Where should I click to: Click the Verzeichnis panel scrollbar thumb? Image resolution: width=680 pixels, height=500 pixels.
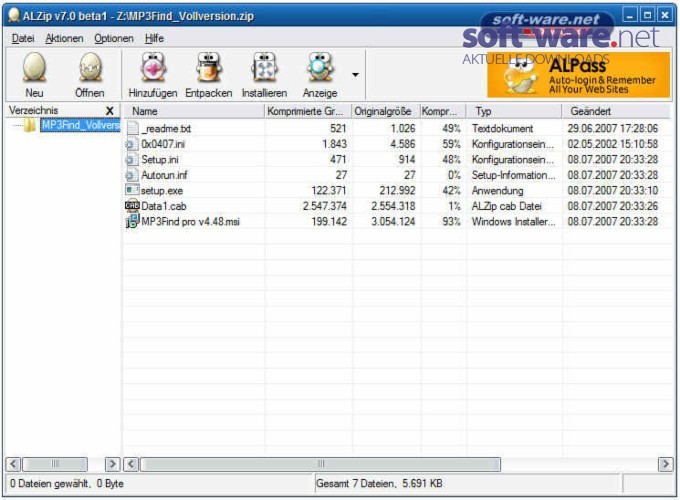pos(55,464)
